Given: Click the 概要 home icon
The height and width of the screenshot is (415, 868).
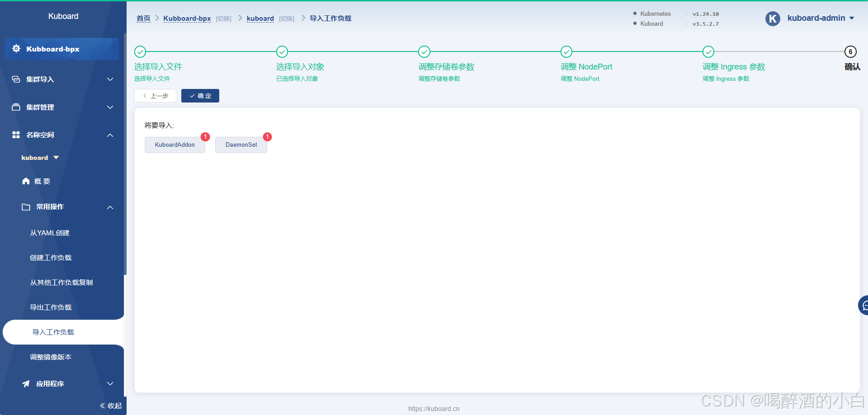Looking at the screenshot, I should tap(26, 181).
